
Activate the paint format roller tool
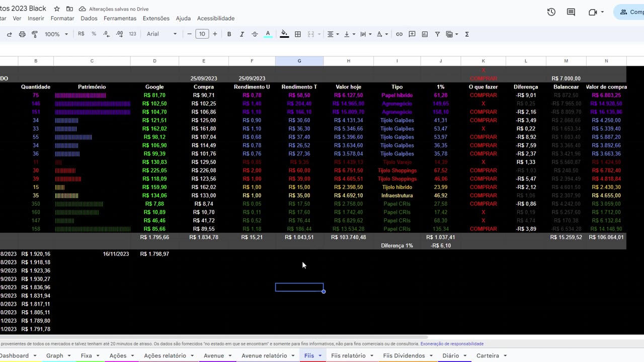(x=35, y=34)
